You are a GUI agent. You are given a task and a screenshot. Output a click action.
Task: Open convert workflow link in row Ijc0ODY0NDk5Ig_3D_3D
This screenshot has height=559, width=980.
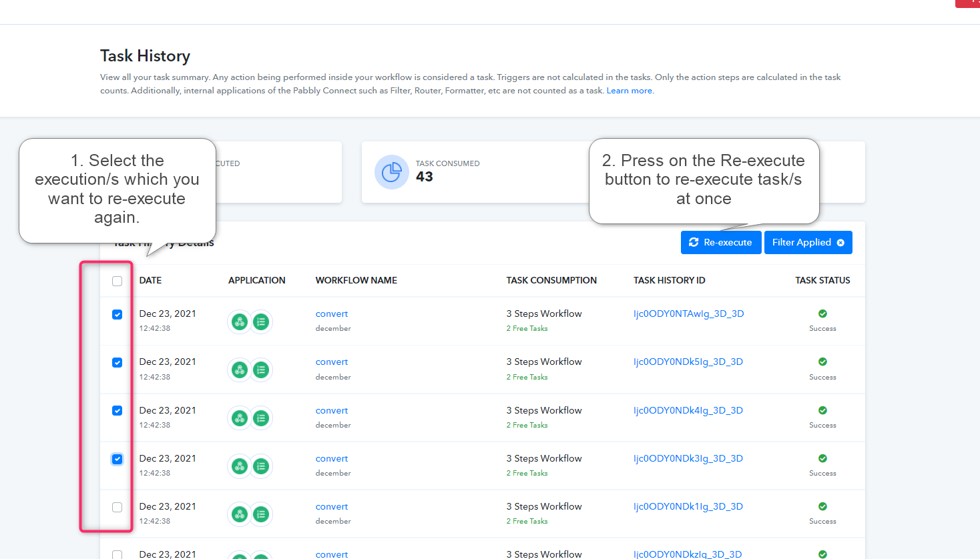click(332, 362)
